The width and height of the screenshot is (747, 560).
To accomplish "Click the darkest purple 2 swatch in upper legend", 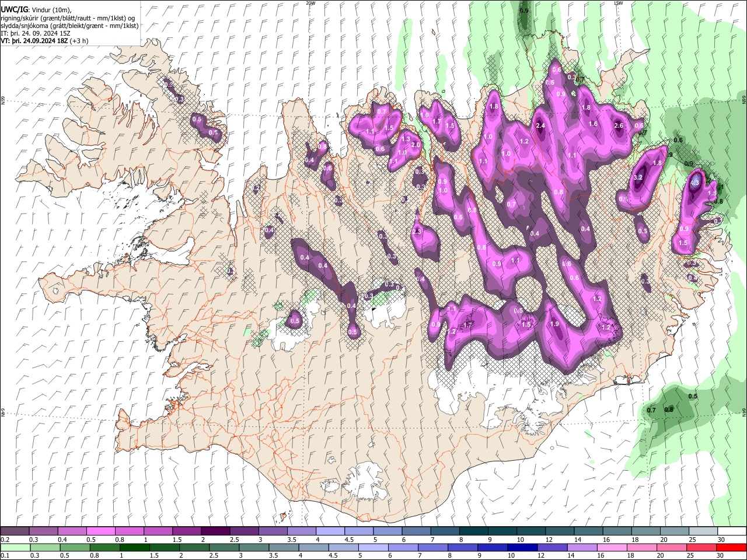I will point(215,531).
